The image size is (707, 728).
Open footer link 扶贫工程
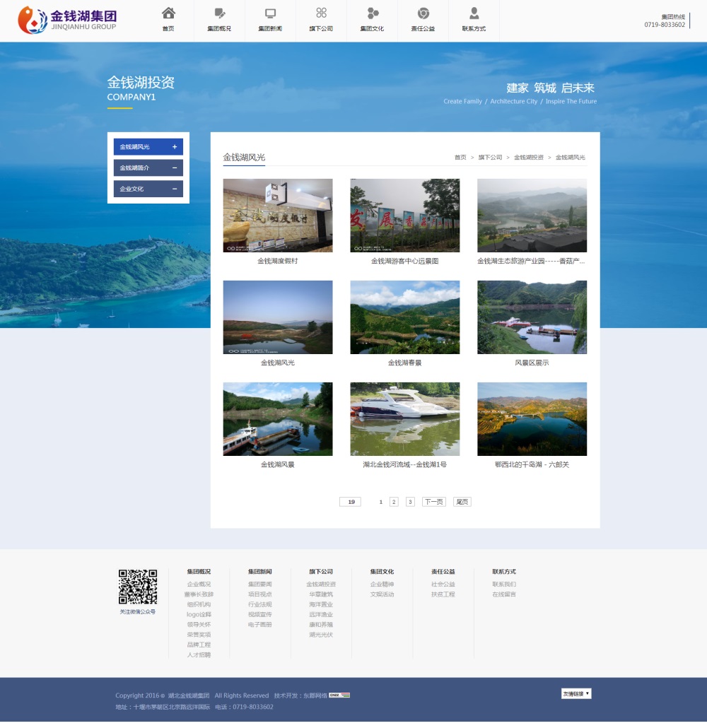click(x=443, y=594)
